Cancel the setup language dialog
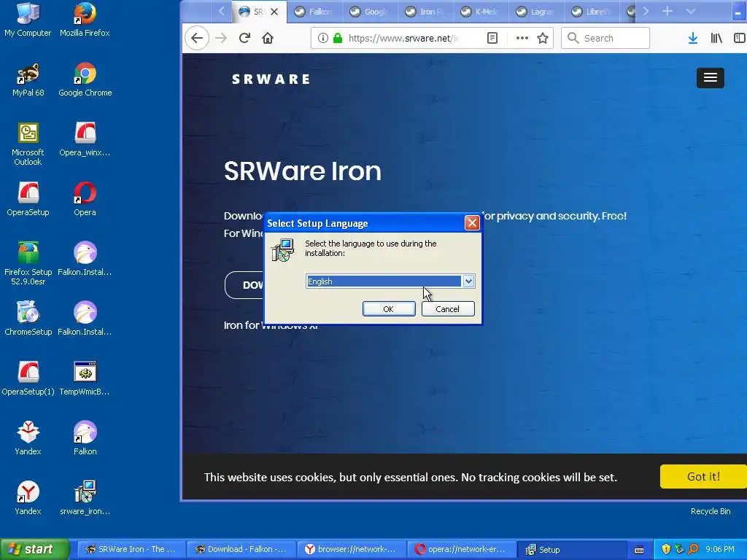Viewport: 747px width, 560px height. [x=448, y=308]
